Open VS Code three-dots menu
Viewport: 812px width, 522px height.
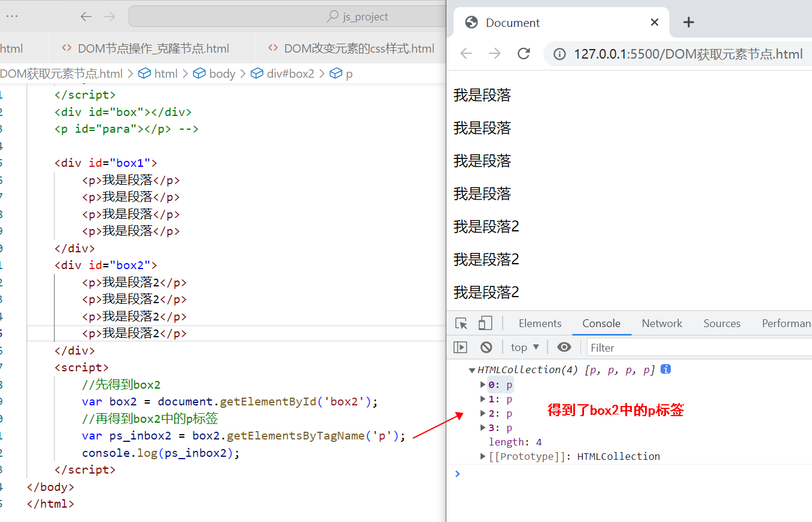coord(12,17)
